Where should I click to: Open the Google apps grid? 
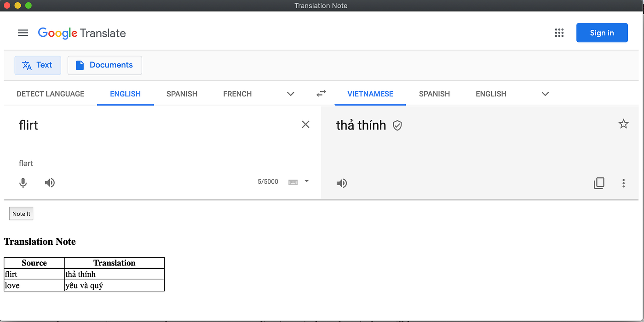(x=559, y=33)
